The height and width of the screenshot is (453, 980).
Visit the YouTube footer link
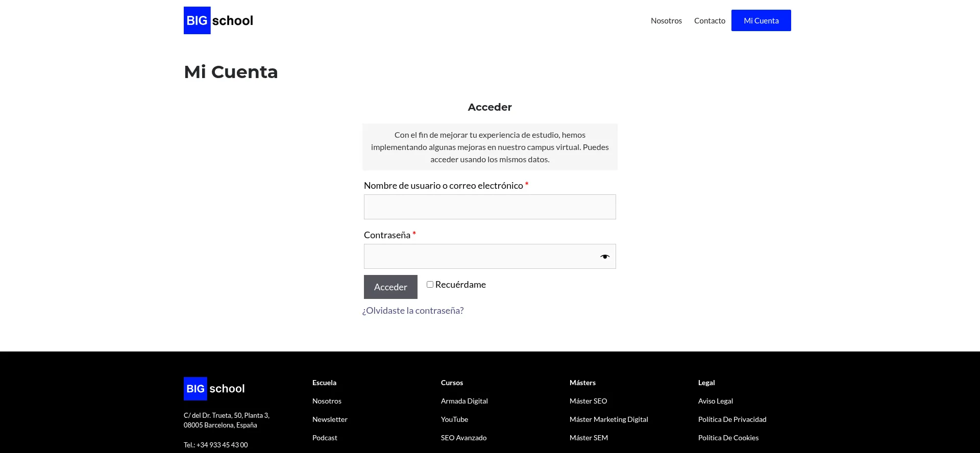click(454, 419)
